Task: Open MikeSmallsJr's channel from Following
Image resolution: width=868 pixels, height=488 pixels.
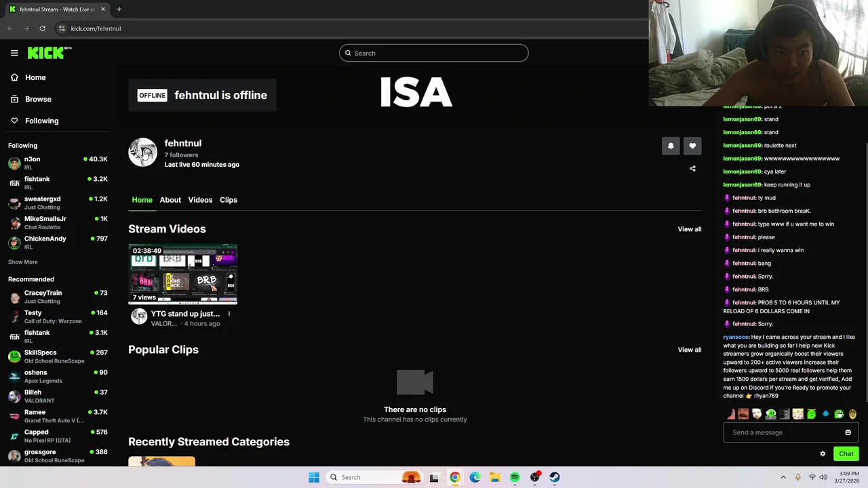Action: click(x=58, y=222)
